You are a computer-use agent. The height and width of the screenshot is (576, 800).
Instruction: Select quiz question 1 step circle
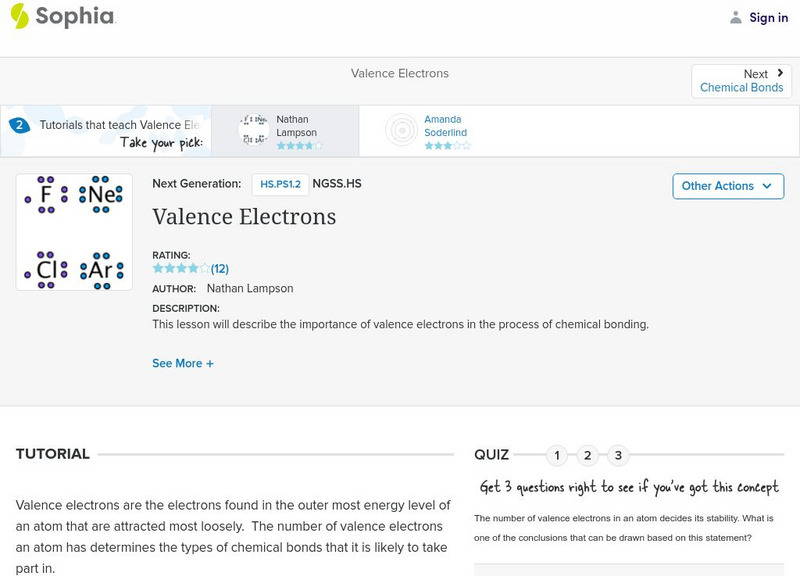[557, 455]
